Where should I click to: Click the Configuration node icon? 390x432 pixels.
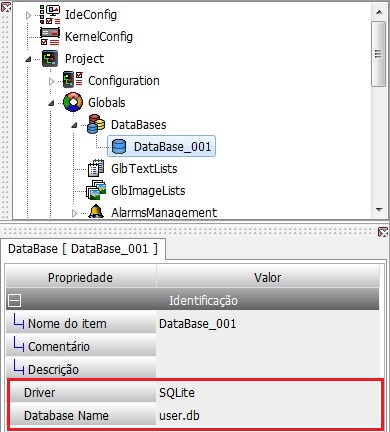[x=73, y=80]
